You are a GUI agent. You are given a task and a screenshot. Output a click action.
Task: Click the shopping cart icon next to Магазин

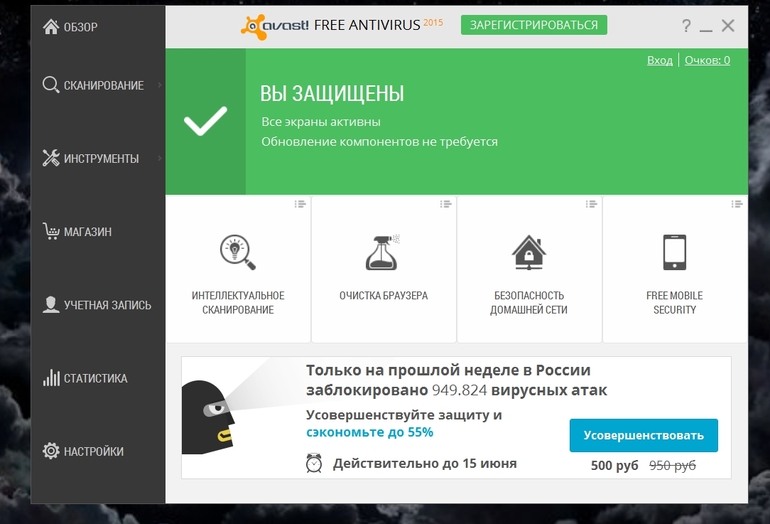point(51,231)
